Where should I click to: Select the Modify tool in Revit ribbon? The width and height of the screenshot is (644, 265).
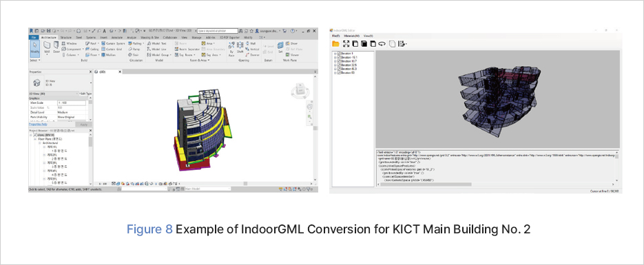point(35,48)
